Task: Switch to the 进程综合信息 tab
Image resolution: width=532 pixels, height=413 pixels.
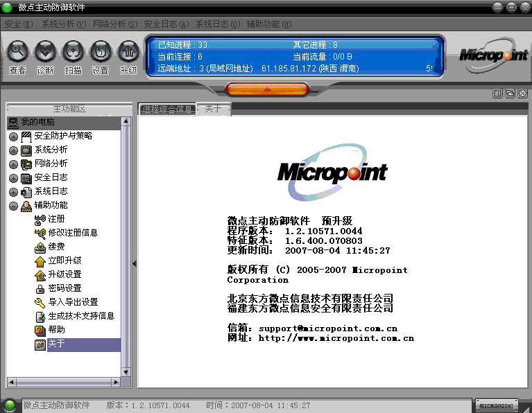Action: [x=167, y=109]
